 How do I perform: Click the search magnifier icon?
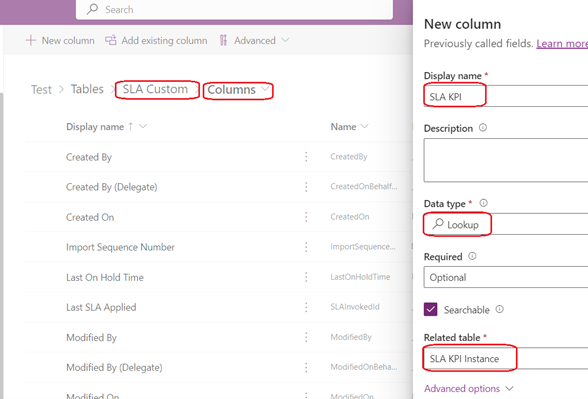click(92, 9)
